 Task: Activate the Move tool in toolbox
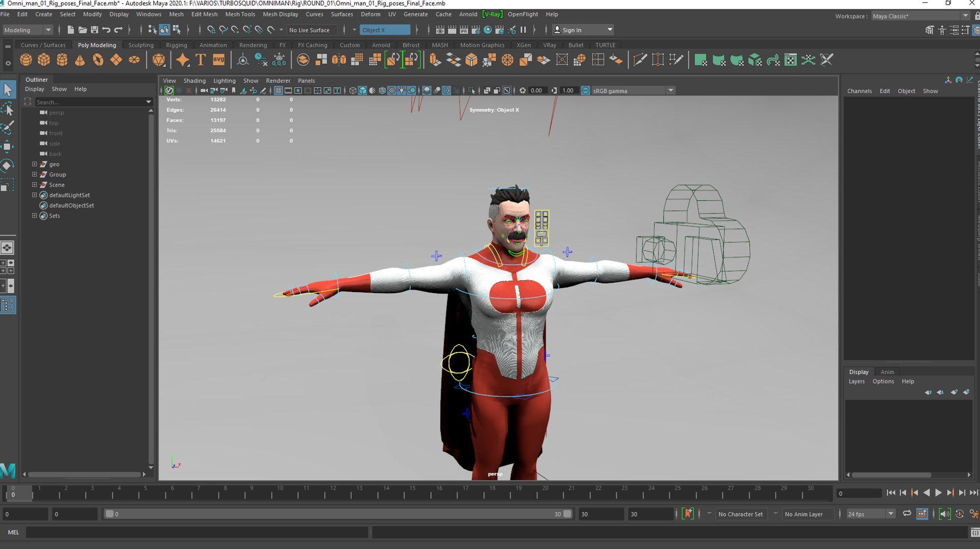tap(8, 147)
